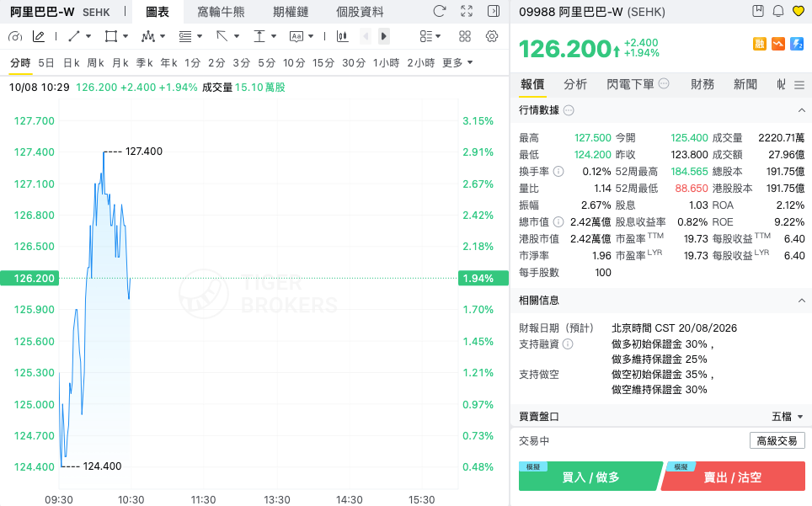Viewport: 812px width, 506px height.
Task: Select the 報價 tab
Action: coord(532,84)
